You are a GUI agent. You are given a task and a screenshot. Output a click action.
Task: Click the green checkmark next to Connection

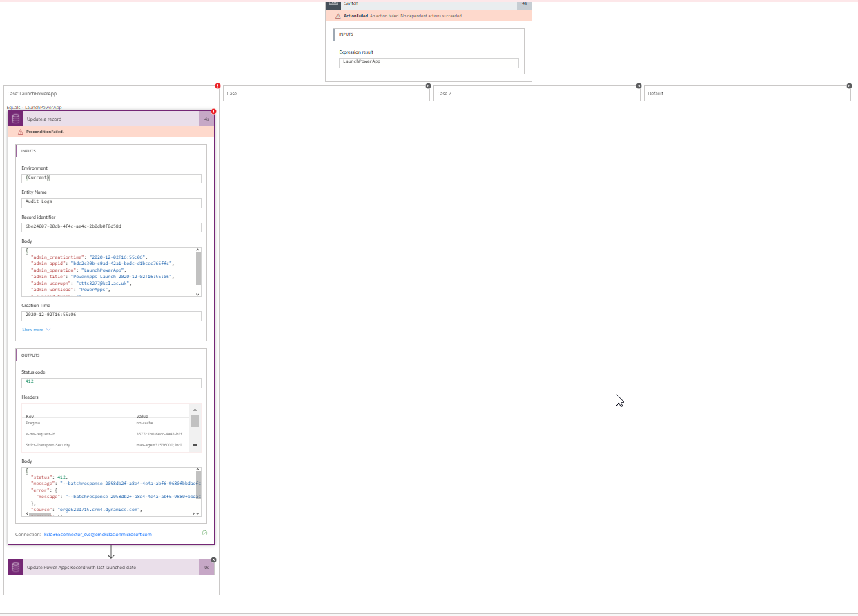pos(205,533)
